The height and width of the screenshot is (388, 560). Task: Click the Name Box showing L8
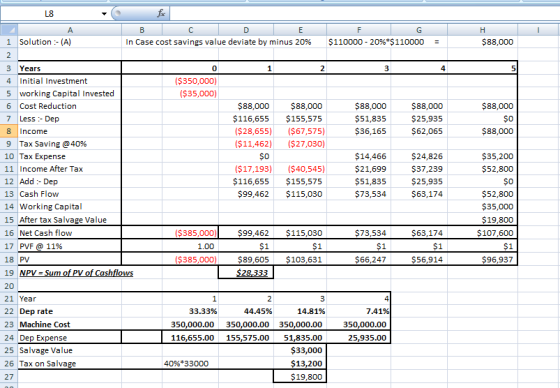pyautogui.click(x=49, y=14)
